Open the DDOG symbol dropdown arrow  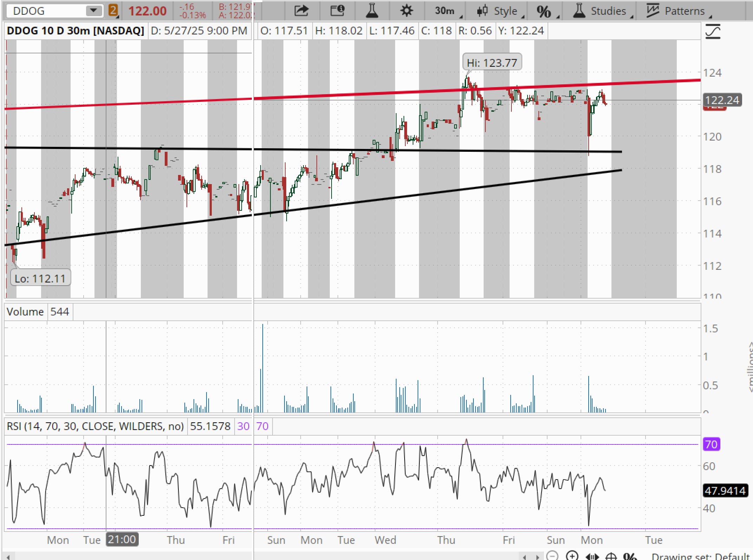[x=93, y=11]
